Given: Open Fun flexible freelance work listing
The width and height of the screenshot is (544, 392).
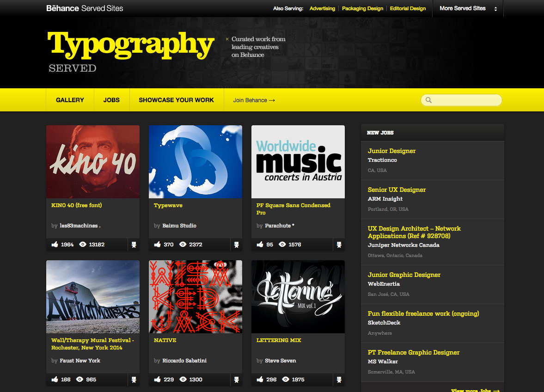Looking at the screenshot, I should 423,313.
